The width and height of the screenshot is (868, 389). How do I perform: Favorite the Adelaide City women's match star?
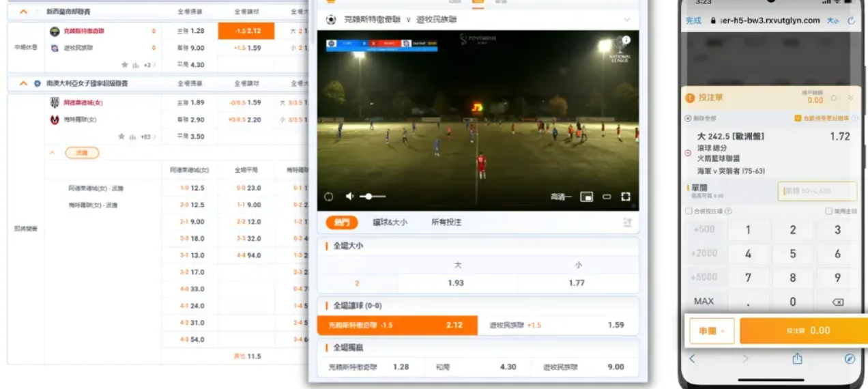123,136
